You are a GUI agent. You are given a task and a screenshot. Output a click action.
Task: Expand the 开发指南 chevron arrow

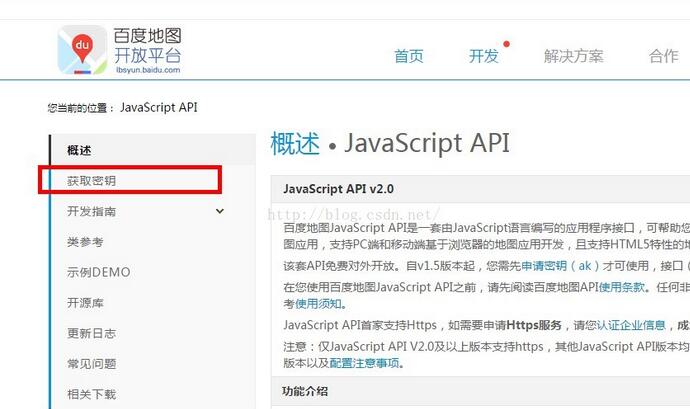(x=219, y=211)
